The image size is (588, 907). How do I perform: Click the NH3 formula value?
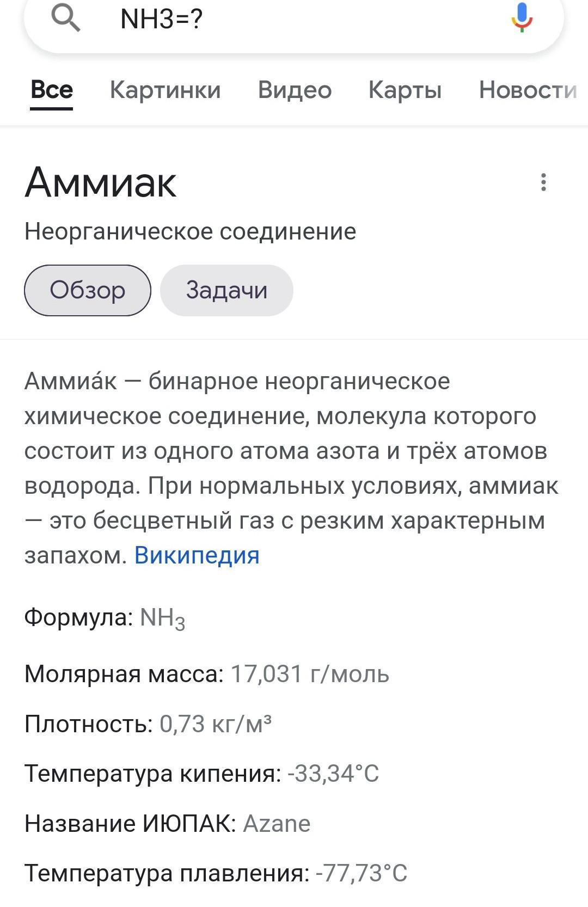coord(163,618)
